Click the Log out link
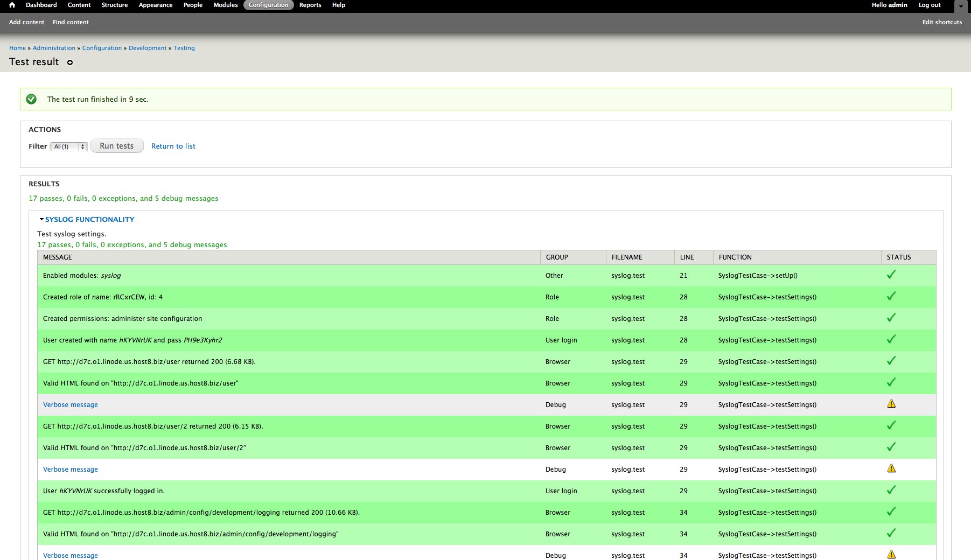This screenshot has width=971, height=560. tap(929, 5)
